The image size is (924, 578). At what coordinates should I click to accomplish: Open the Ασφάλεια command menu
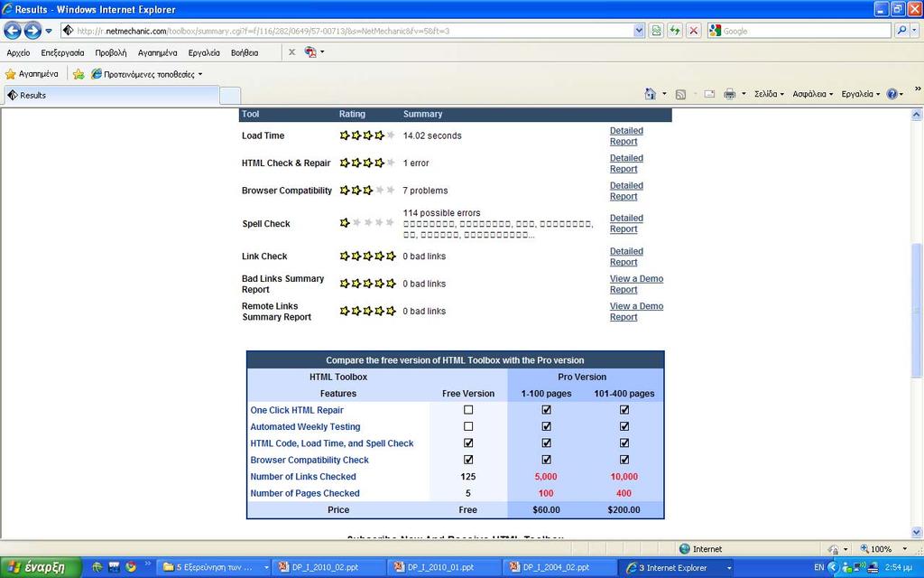point(812,94)
